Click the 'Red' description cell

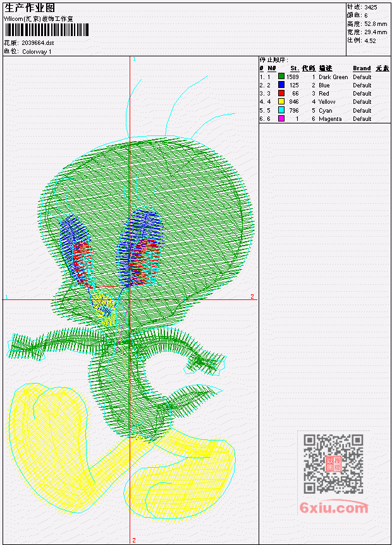tap(324, 94)
